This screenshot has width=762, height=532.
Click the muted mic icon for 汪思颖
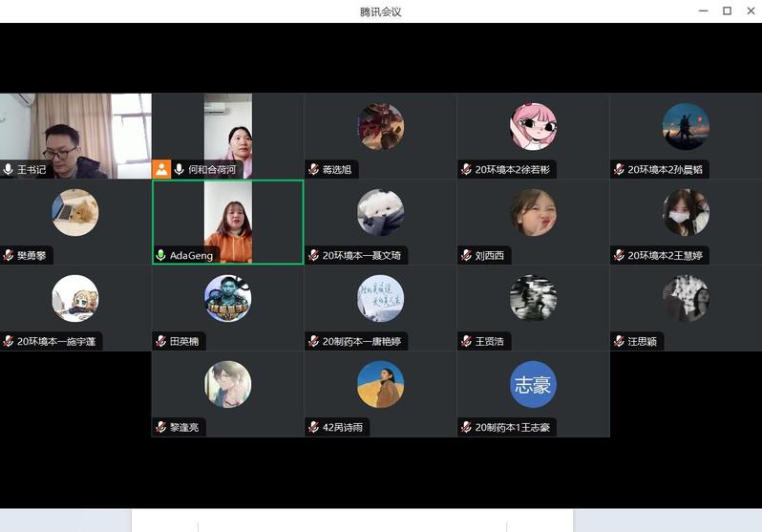(619, 341)
